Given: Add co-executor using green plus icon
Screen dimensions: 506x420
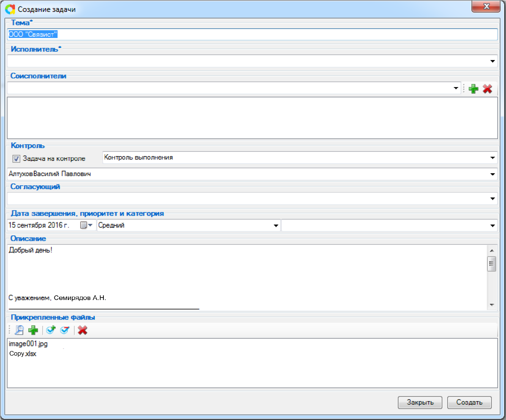Looking at the screenshot, I should click(473, 89).
